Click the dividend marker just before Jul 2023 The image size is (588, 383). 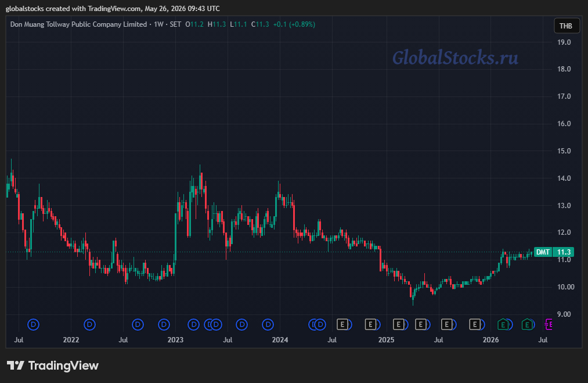[216, 324]
